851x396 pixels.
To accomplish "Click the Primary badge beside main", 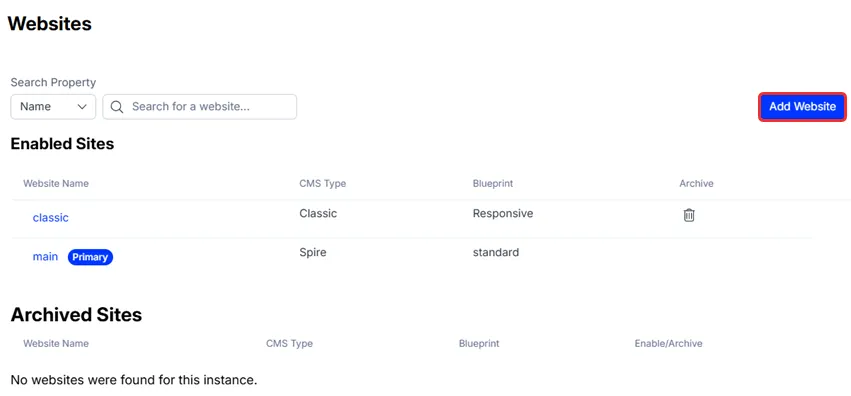I will click(x=90, y=257).
